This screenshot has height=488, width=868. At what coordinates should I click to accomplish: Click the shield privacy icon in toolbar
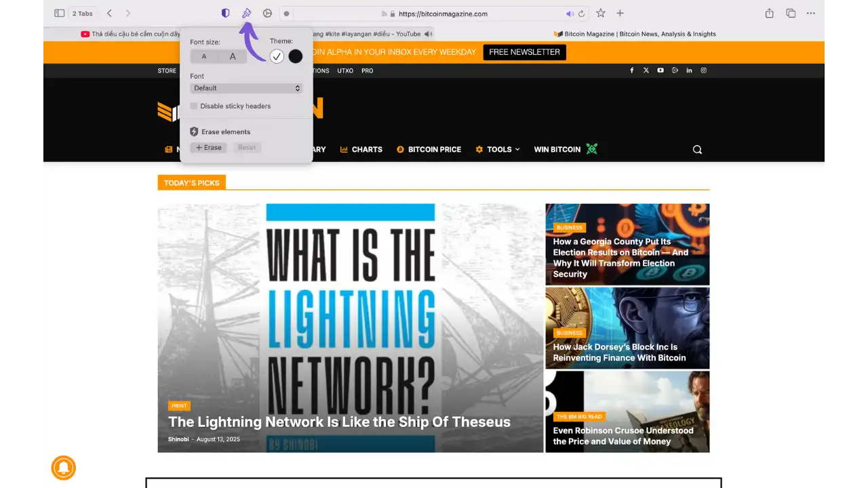point(226,14)
